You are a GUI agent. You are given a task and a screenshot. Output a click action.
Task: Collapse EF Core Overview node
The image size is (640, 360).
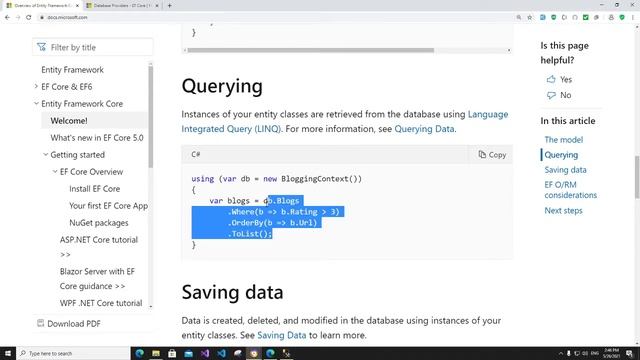(55, 172)
